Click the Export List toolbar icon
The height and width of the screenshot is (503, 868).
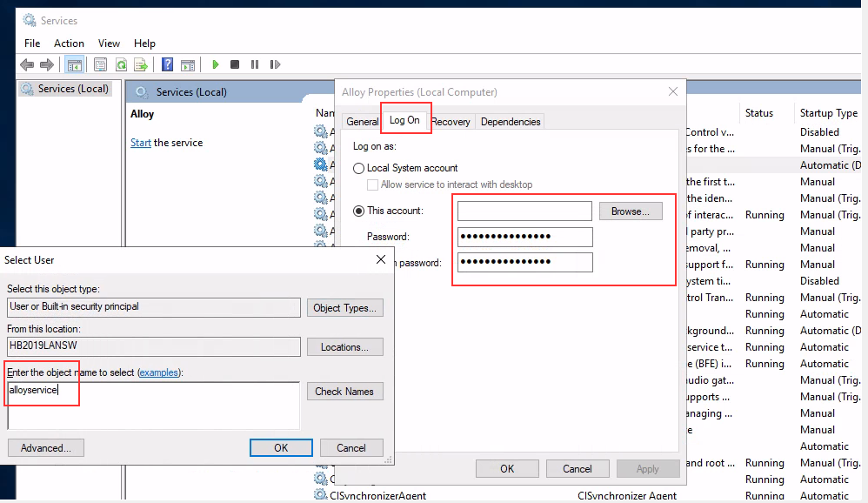pos(141,64)
